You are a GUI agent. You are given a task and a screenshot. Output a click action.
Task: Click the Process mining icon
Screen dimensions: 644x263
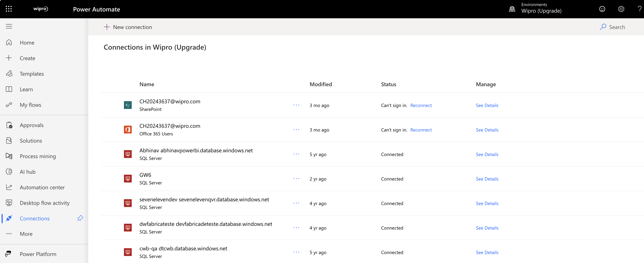click(9, 156)
